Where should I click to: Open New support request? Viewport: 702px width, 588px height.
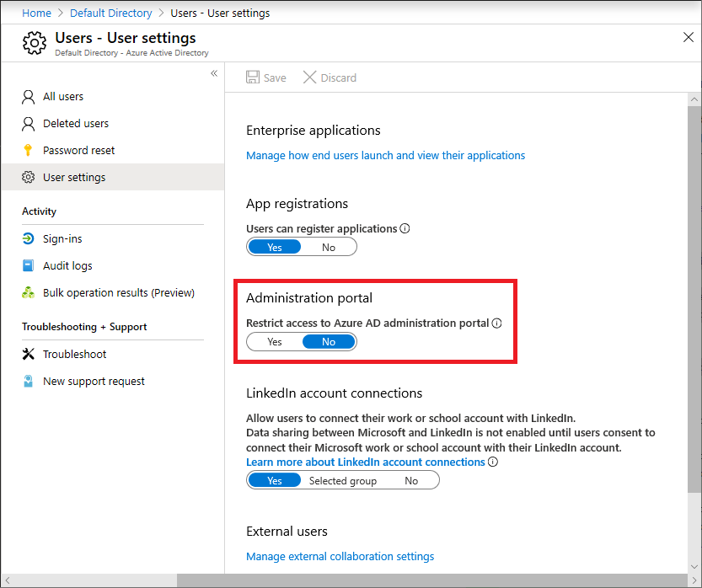point(113,382)
